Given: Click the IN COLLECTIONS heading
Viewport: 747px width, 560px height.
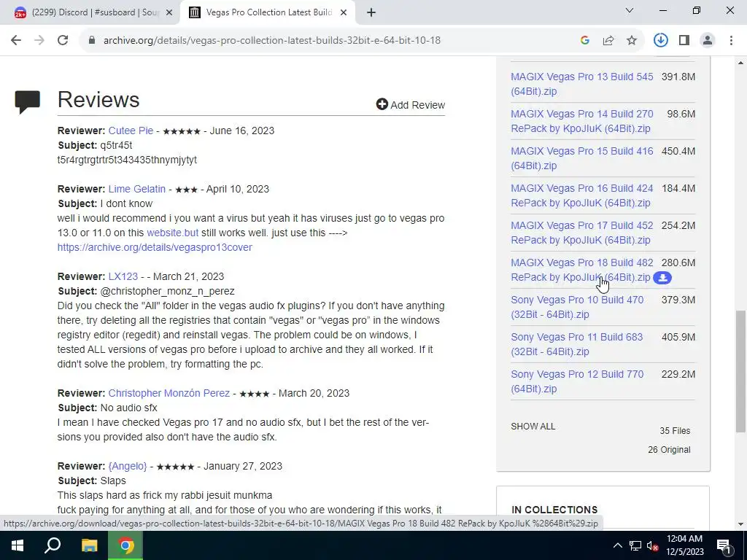Looking at the screenshot, I should tap(554, 510).
